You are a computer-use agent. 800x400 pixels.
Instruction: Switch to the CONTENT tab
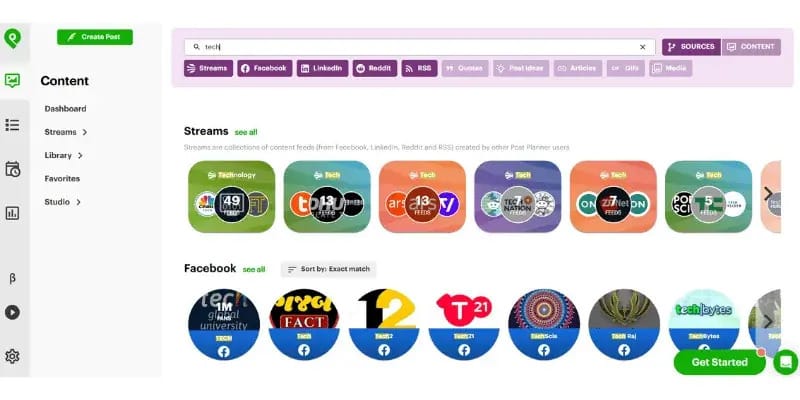pos(751,47)
